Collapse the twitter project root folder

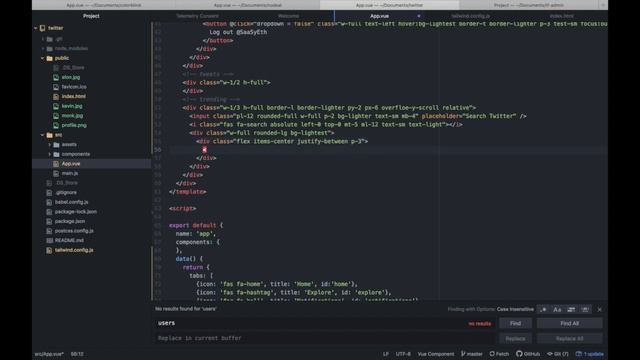coord(36,28)
